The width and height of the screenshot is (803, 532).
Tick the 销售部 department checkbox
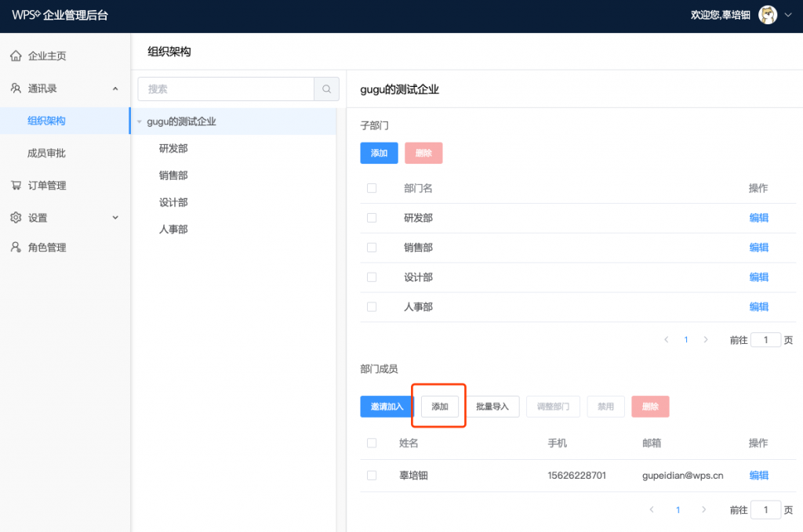372,248
